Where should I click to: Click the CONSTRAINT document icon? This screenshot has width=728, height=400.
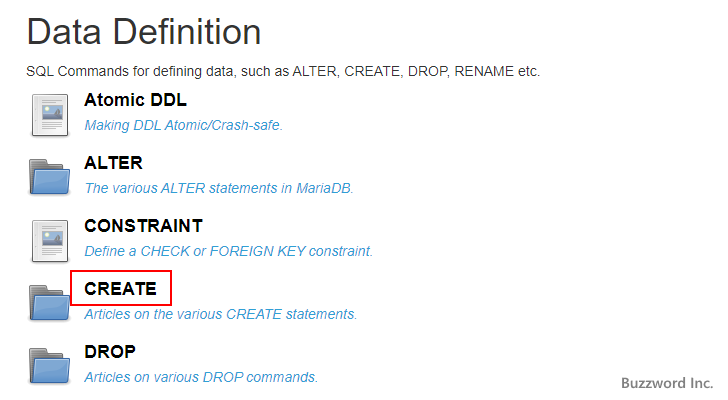coord(50,240)
